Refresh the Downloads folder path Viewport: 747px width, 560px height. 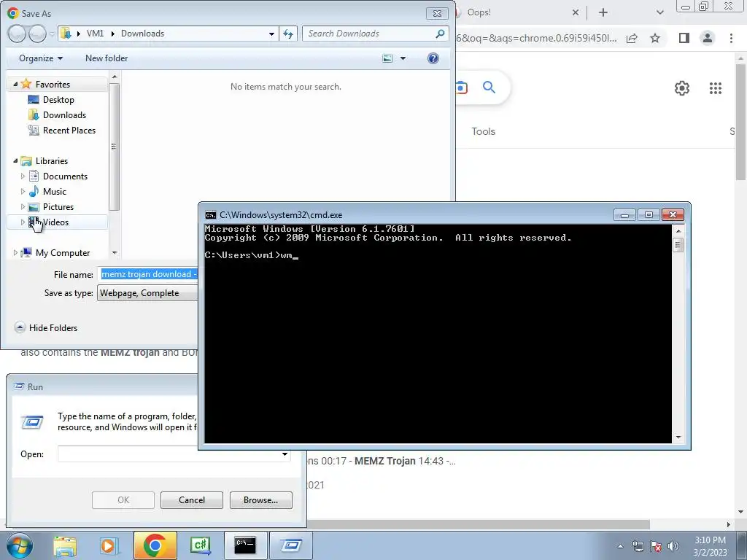pos(288,34)
